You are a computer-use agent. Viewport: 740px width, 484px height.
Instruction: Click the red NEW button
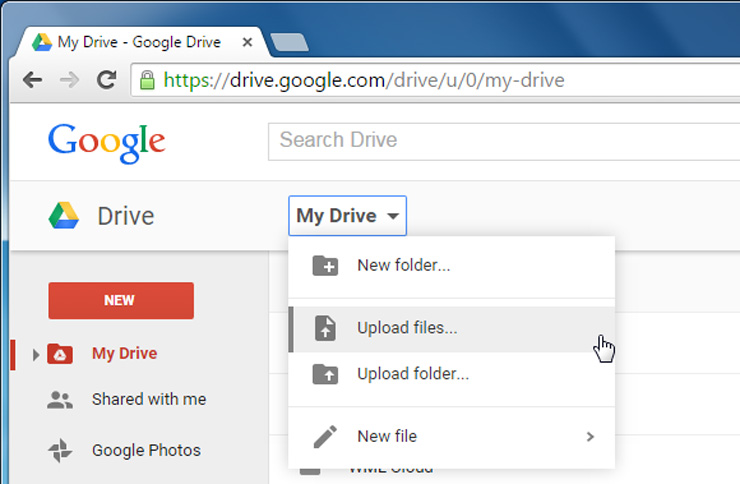coord(121,300)
